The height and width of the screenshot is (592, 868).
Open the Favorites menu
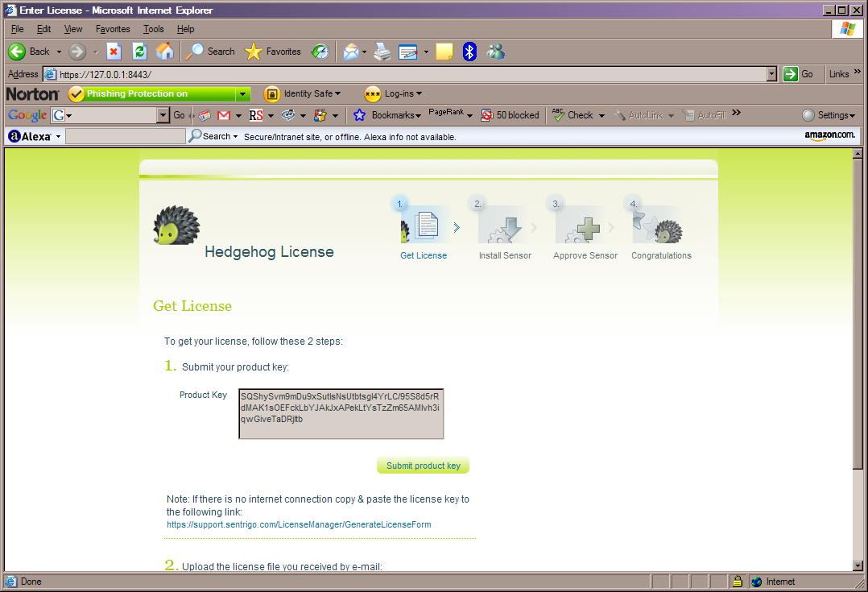click(x=113, y=29)
